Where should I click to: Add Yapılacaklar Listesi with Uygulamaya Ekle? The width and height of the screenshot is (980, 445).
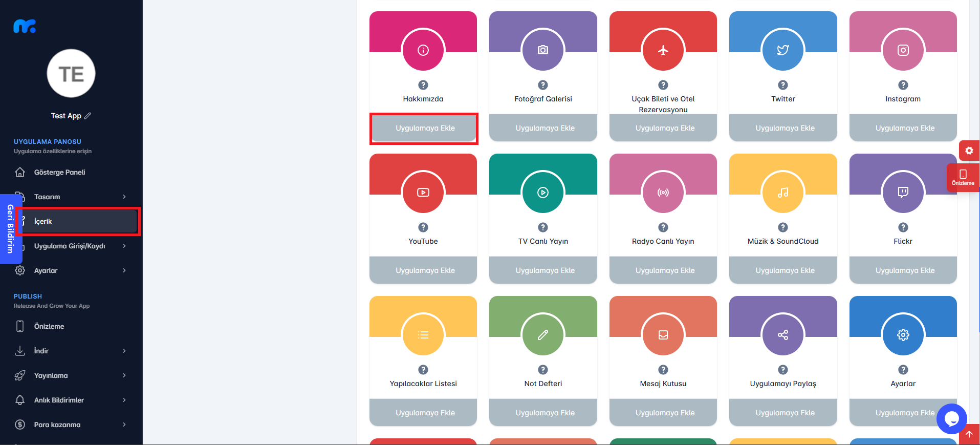pyautogui.click(x=423, y=413)
